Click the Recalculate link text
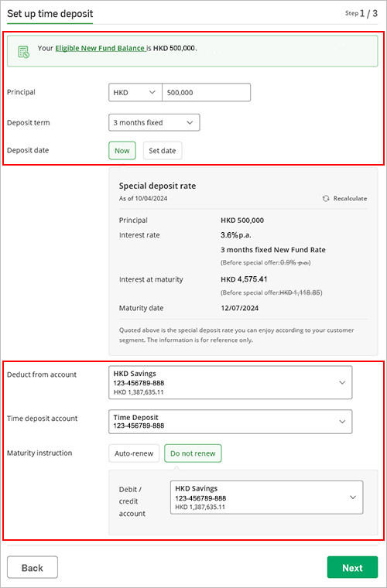The height and width of the screenshot is (588, 387). [x=351, y=198]
